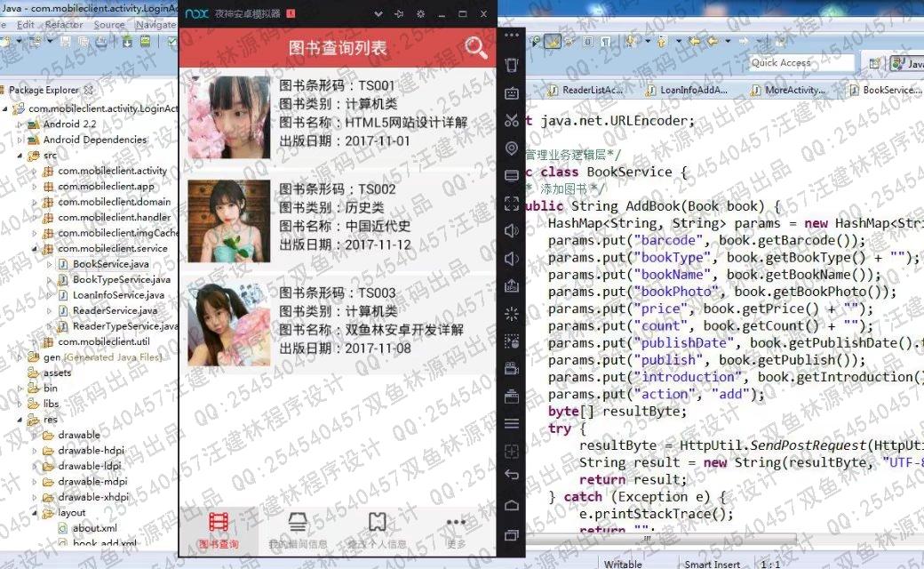Click the stack icon above 我的借阅信息
Screen dimensions: 924x569
coord(298,523)
